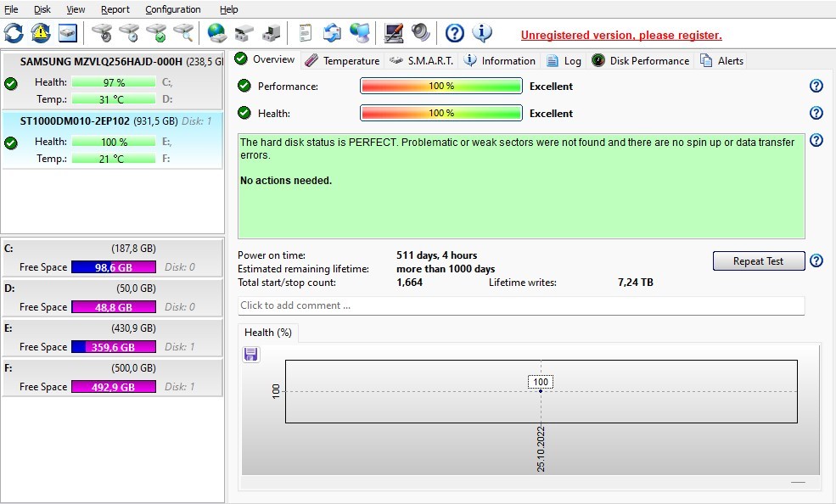The image size is (836, 504).
Task: Click the Repeat Test button
Action: tap(758, 261)
